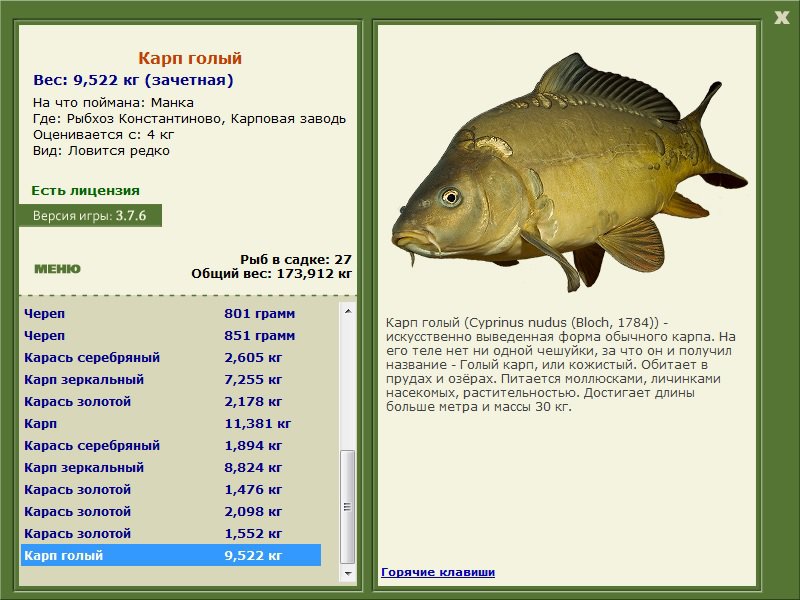
Task: Click the Общий вес: 173,912 кг text
Action: (271, 273)
